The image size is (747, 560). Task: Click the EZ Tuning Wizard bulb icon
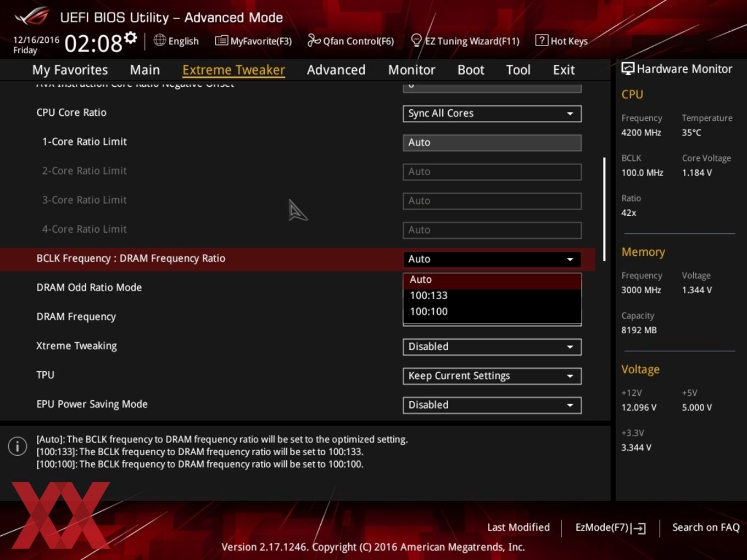coord(416,40)
